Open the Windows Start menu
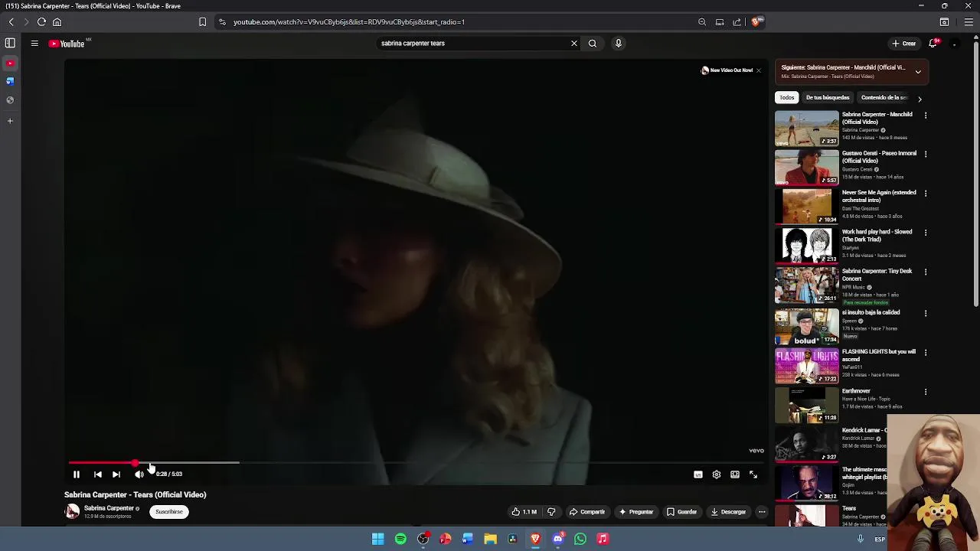The height and width of the screenshot is (551, 980). [x=378, y=539]
